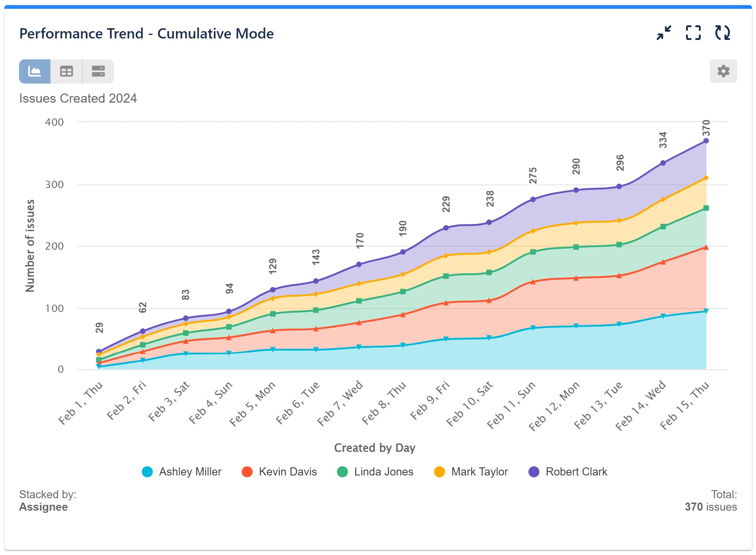Image resolution: width=756 pixels, height=555 pixels.
Task: Toggle the Mark Taylor series visibility
Action: coord(480,472)
